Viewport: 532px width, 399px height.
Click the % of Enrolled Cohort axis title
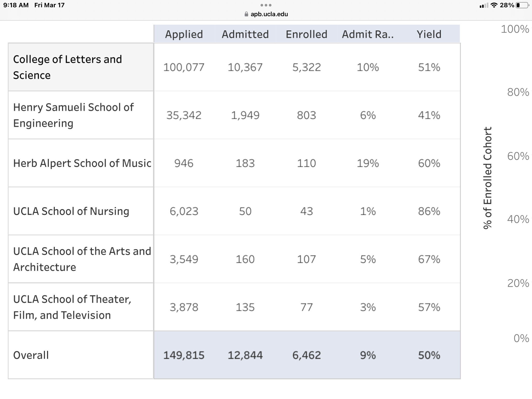(x=487, y=178)
